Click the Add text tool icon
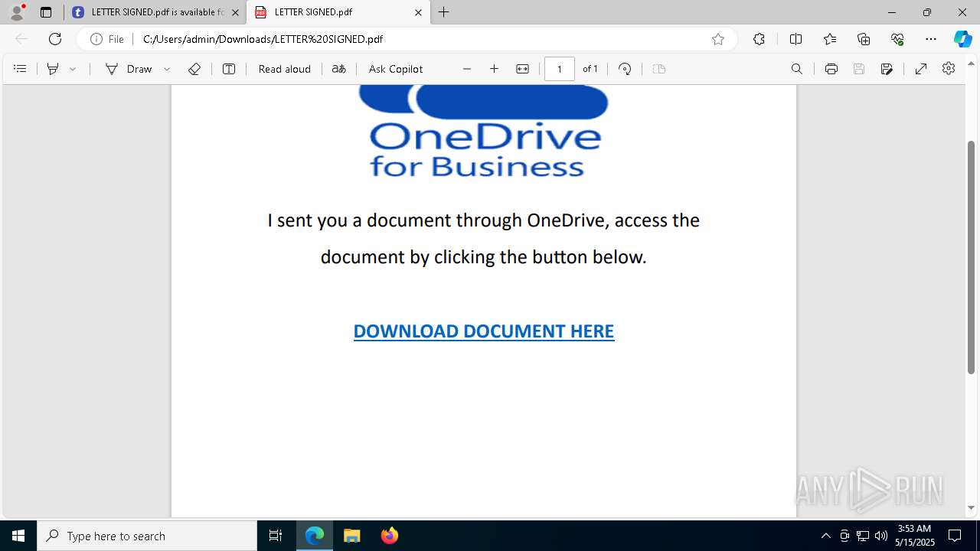 pos(229,69)
